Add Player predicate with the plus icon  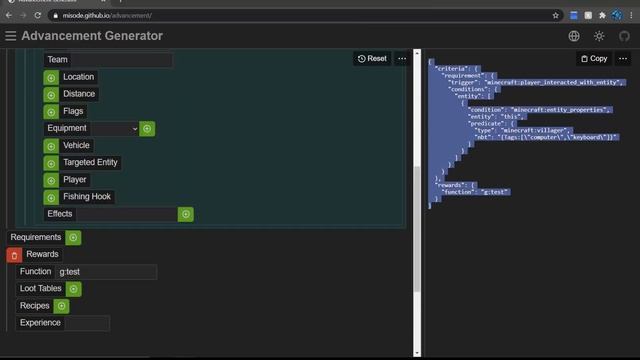click(x=51, y=180)
